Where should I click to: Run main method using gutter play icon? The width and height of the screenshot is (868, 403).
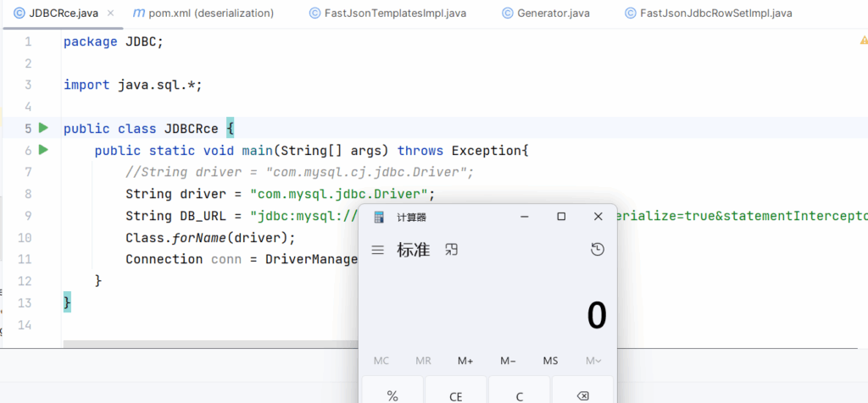point(43,151)
